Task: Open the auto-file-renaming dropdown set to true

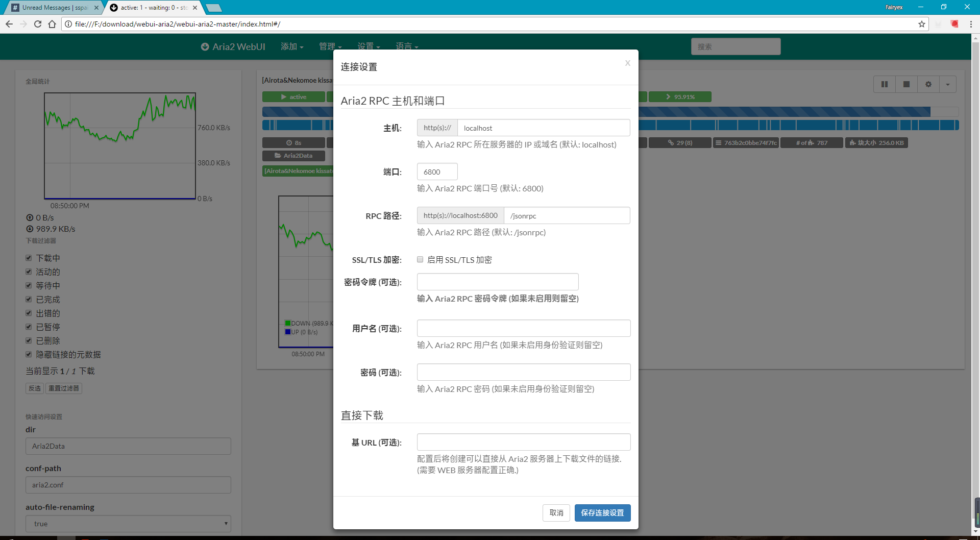Action: 128,523
